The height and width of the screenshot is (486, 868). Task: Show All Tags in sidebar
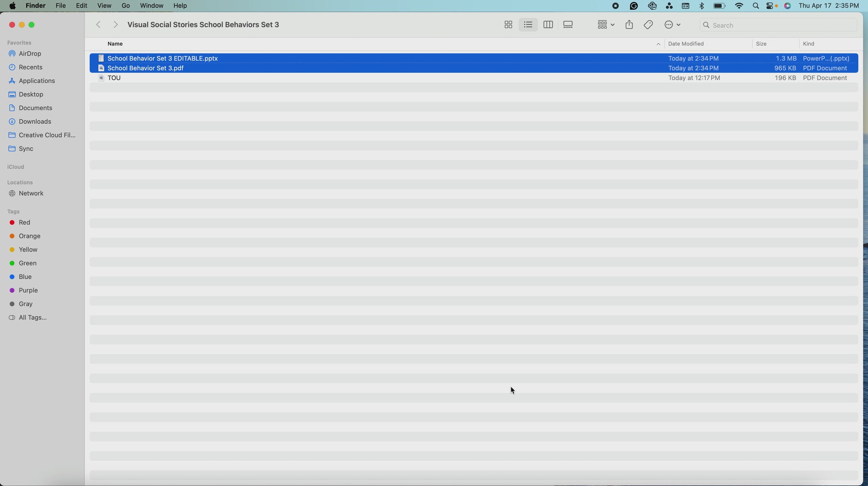click(32, 318)
